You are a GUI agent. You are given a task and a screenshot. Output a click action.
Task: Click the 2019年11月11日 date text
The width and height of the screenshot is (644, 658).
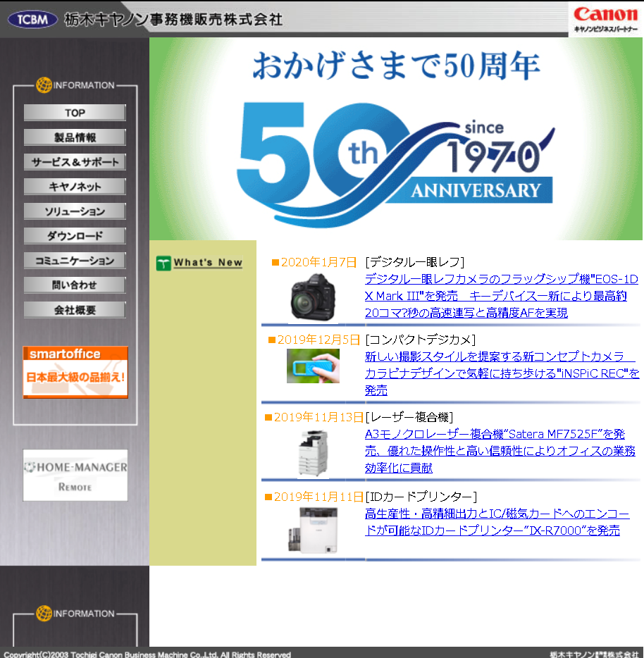point(318,497)
